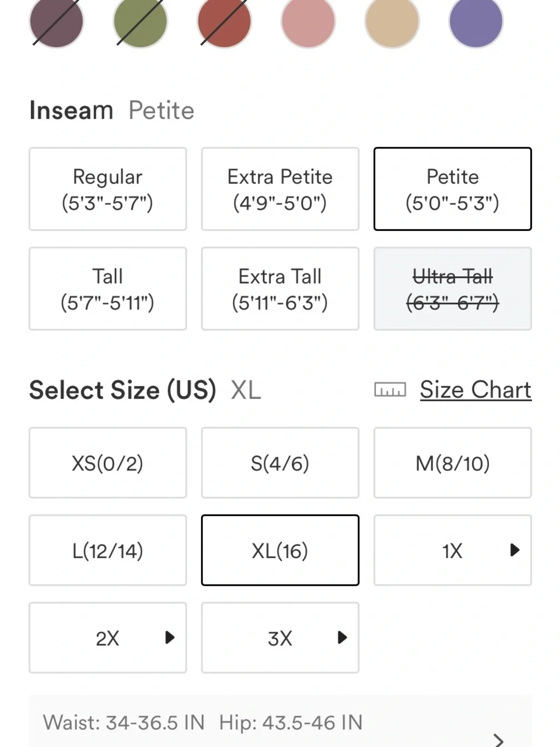Pick size XS(0/2)
This screenshot has height=747, width=560.
108,463
